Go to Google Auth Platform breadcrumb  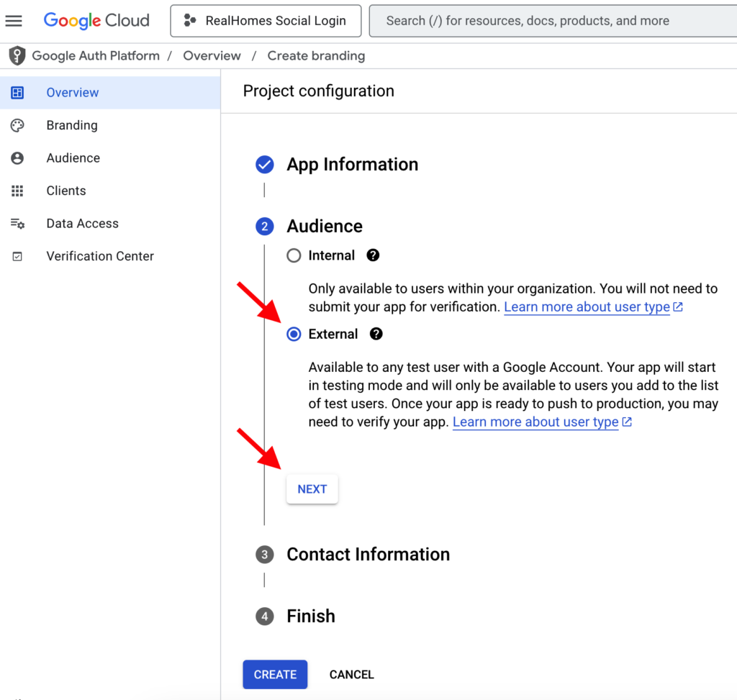[x=96, y=56]
